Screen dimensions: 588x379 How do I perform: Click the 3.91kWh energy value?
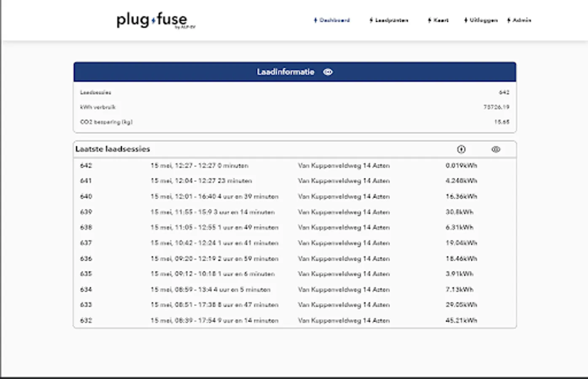(460, 274)
